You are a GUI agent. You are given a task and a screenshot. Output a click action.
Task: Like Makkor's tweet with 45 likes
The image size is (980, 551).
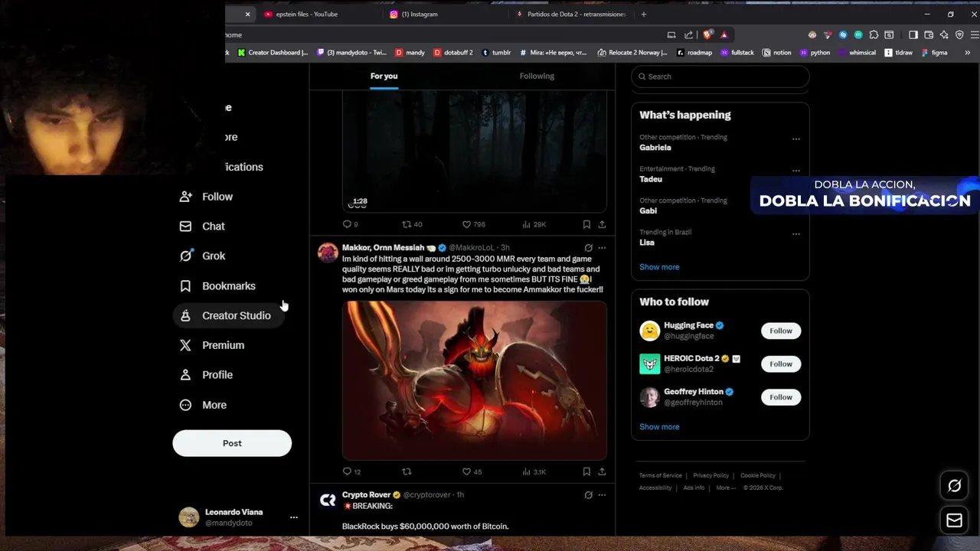[x=472, y=471]
